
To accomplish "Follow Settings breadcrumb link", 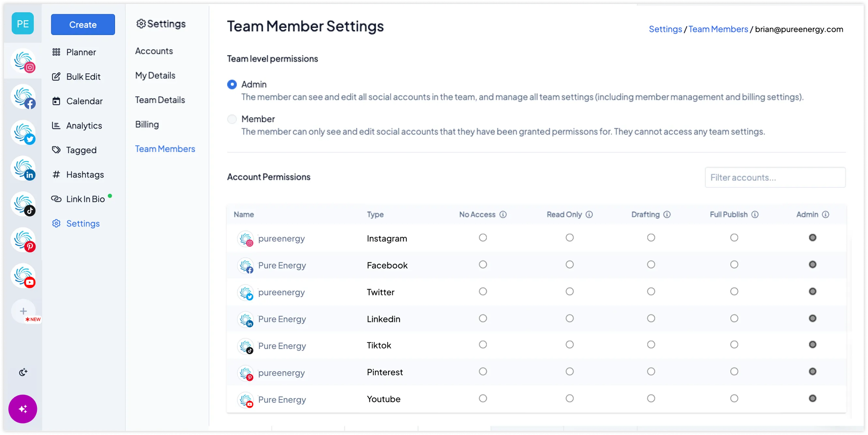I will pos(665,29).
